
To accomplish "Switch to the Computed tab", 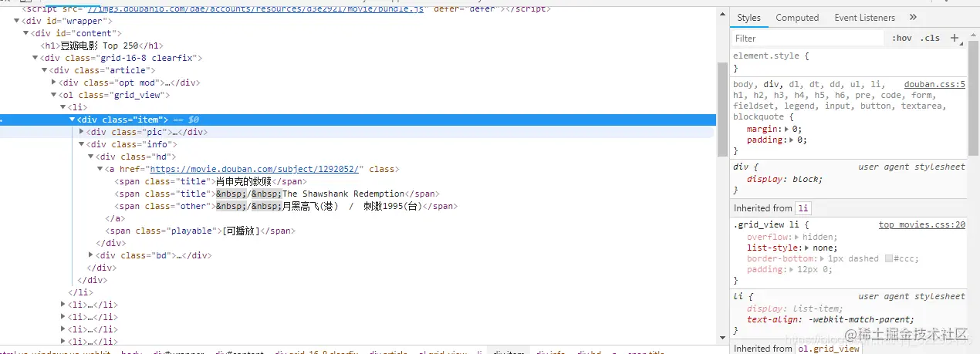I will [x=797, y=18].
